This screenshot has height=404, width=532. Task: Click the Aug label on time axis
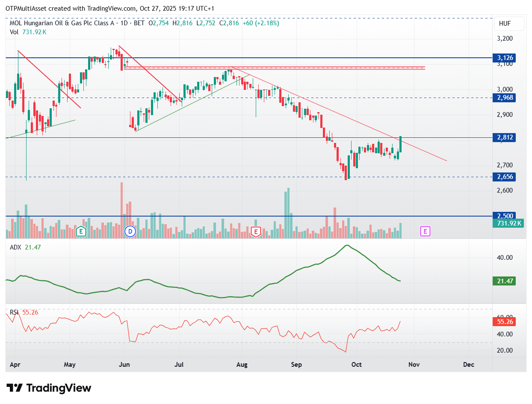click(x=242, y=365)
